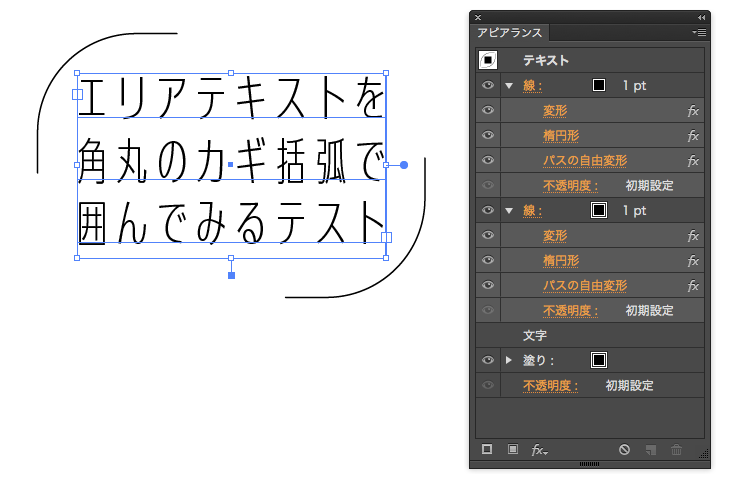This screenshot has height=497, width=733.
Task: Click fx icon on second パスの自由変形 row
Action: (x=693, y=286)
